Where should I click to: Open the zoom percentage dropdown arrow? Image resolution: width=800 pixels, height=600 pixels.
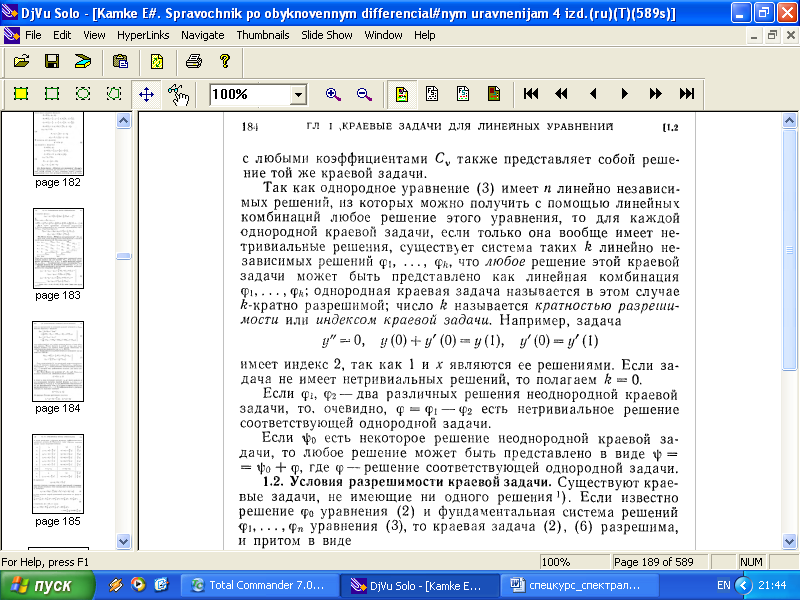(298, 95)
